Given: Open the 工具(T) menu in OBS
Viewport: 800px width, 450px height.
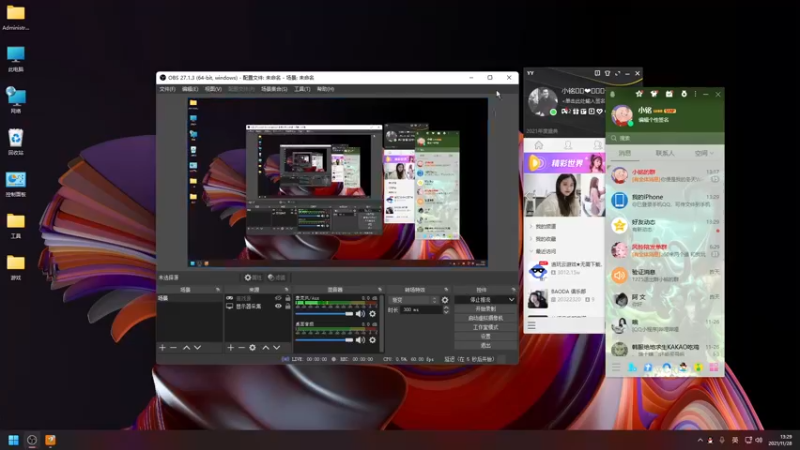Looking at the screenshot, I should (x=302, y=89).
